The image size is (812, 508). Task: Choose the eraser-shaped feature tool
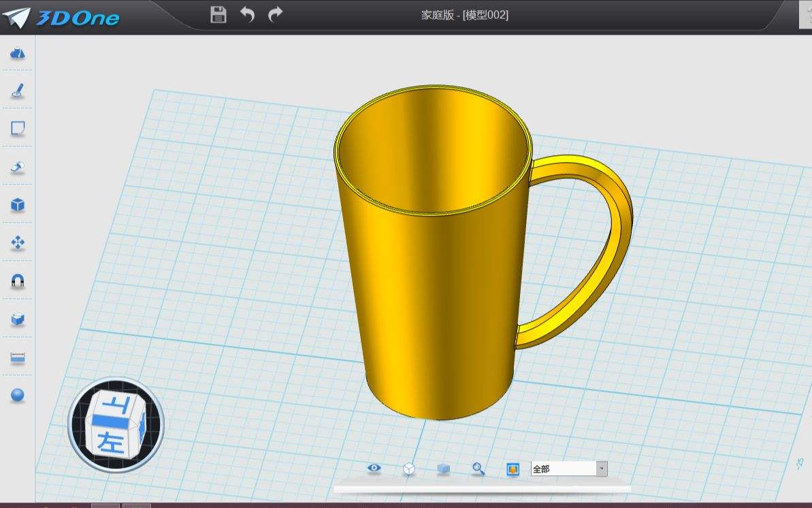18,167
